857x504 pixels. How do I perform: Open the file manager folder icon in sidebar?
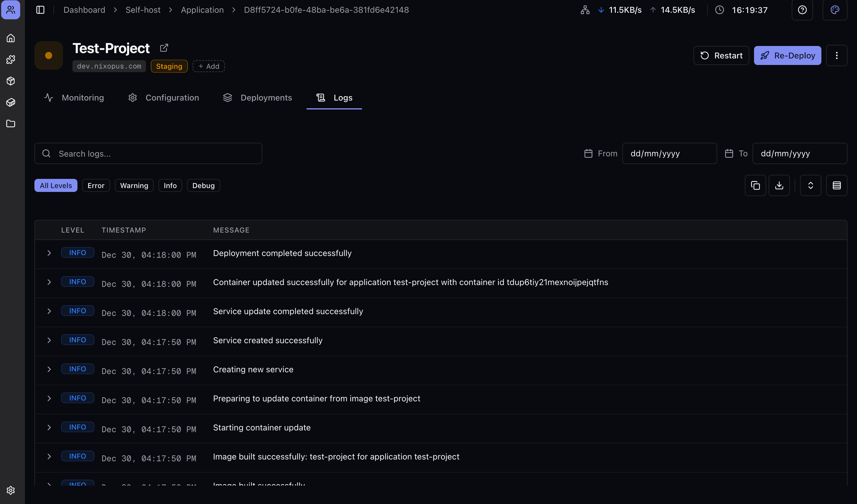[x=11, y=124]
